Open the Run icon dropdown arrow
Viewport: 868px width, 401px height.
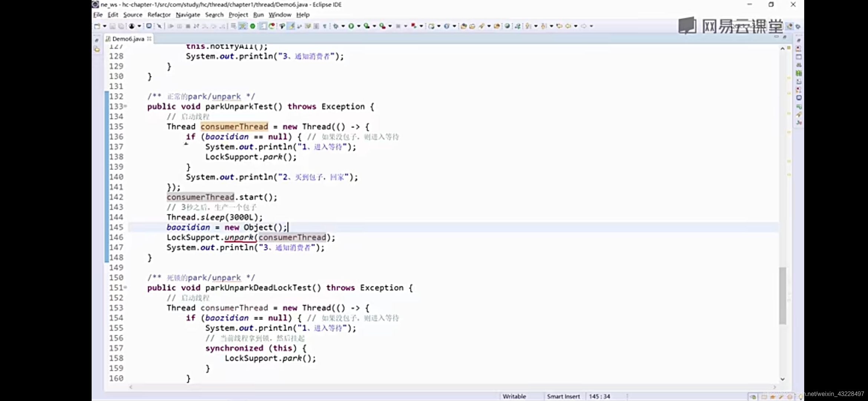point(359,26)
